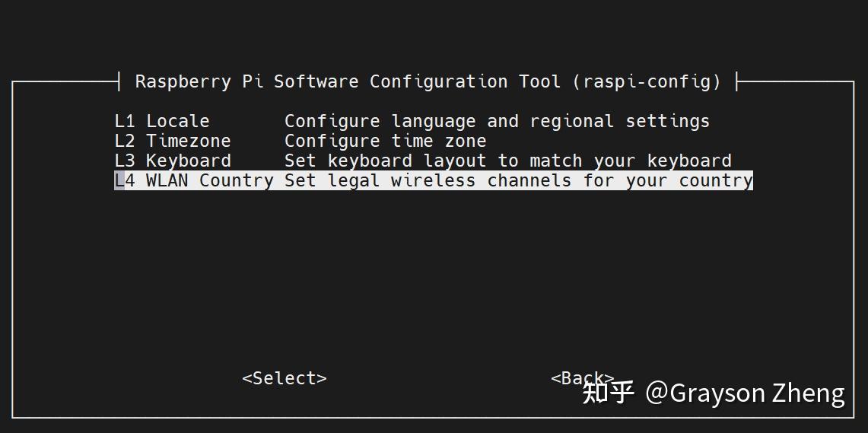
Task: Click the "Configure time zone" description
Action: pyautogui.click(x=385, y=141)
